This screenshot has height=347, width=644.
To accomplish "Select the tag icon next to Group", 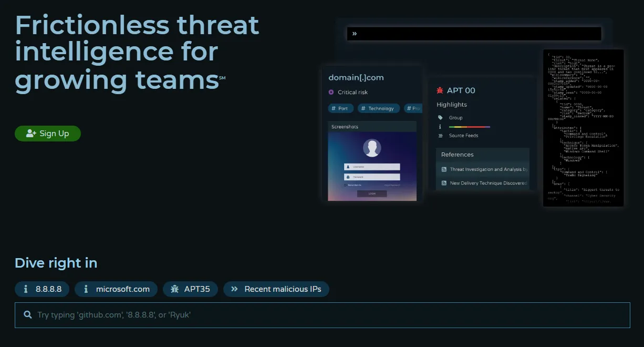I will (x=441, y=118).
